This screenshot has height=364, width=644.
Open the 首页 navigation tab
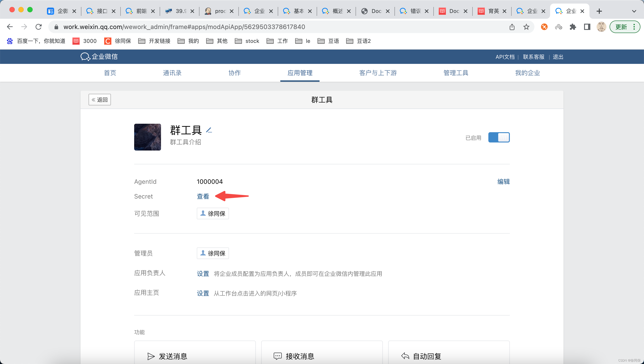[x=110, y=73]
